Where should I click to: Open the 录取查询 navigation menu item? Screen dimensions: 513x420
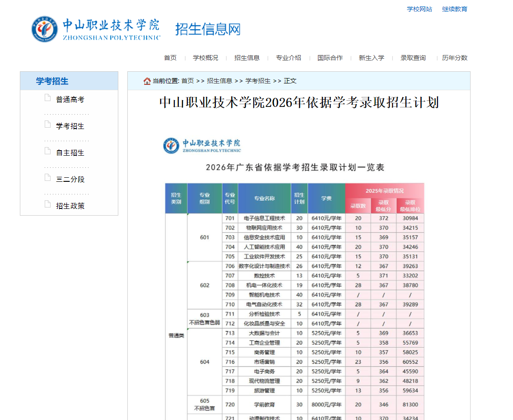coord(413,58)
